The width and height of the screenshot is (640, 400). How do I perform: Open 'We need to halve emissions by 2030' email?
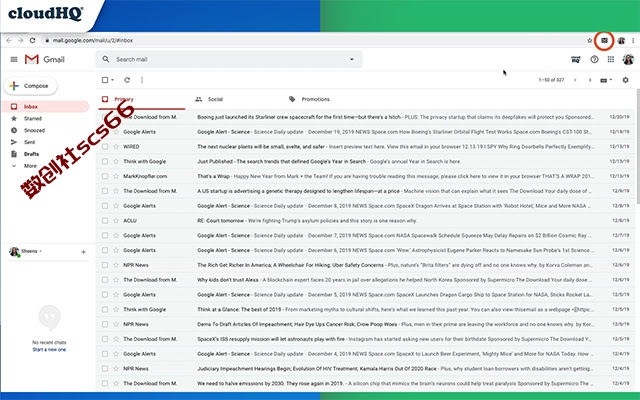coord(366,383)
